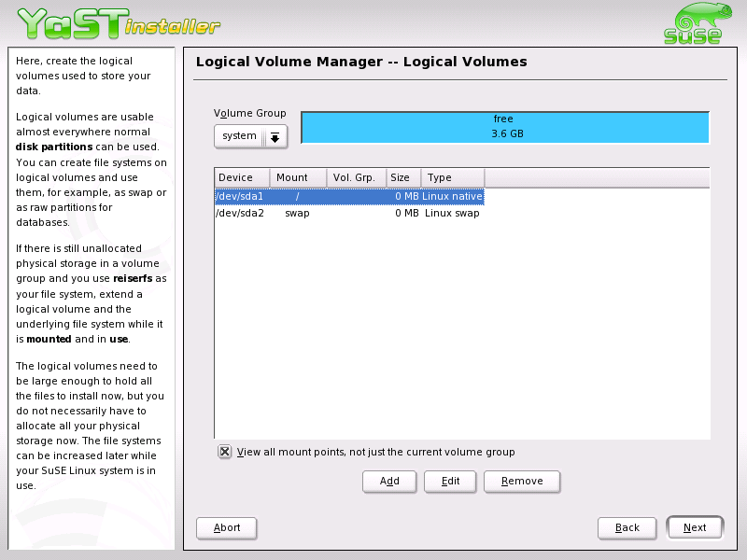Viewport: 747px width, 560px height.
Task: Click the Type column header
Action: click(445, 177)
